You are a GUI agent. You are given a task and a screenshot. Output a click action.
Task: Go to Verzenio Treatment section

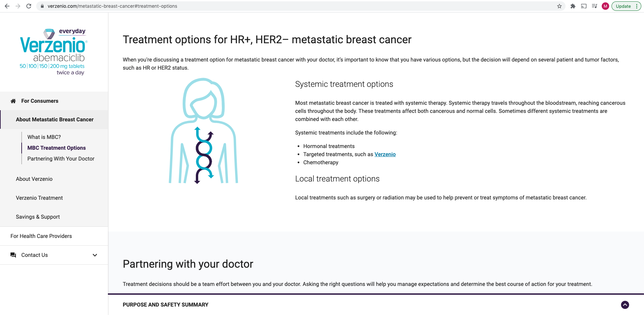(x=39, y=198)
